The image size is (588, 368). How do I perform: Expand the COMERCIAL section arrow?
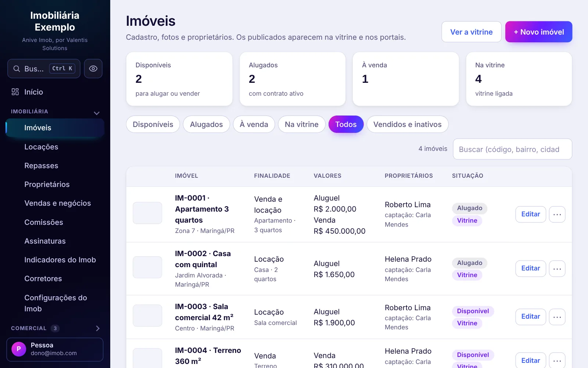tap(98, 328)
